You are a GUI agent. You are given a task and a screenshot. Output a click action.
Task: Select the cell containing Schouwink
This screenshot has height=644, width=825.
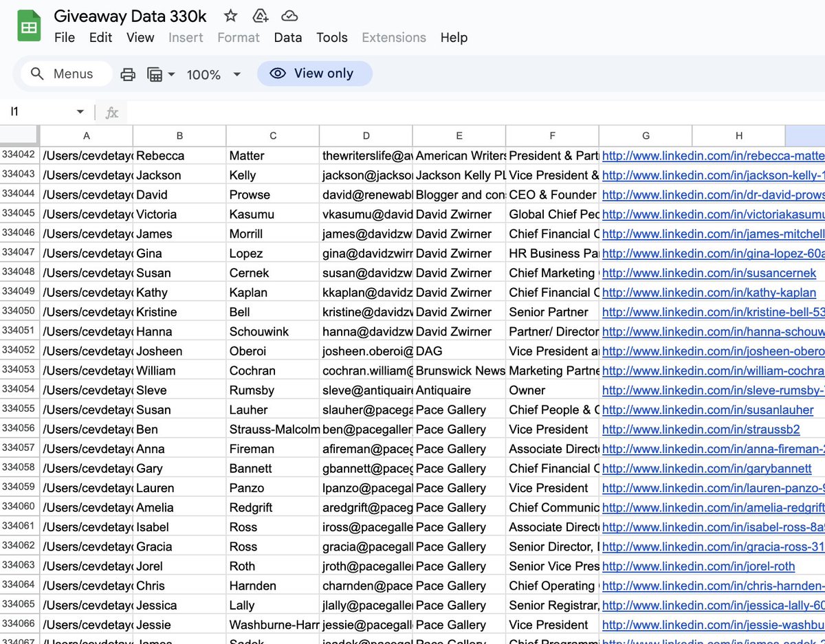(x=273, y=331)
